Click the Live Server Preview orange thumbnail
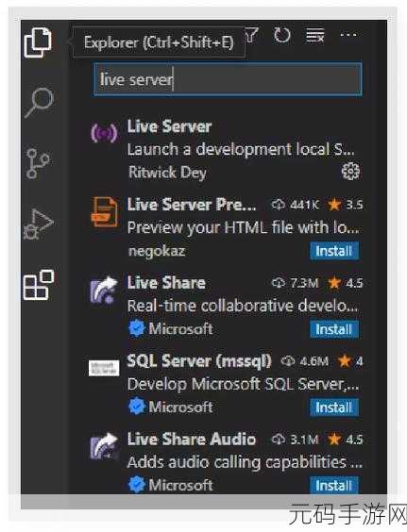Image resolution: width=407 pixels, height=532 pixels. click(x=104, y=212)
